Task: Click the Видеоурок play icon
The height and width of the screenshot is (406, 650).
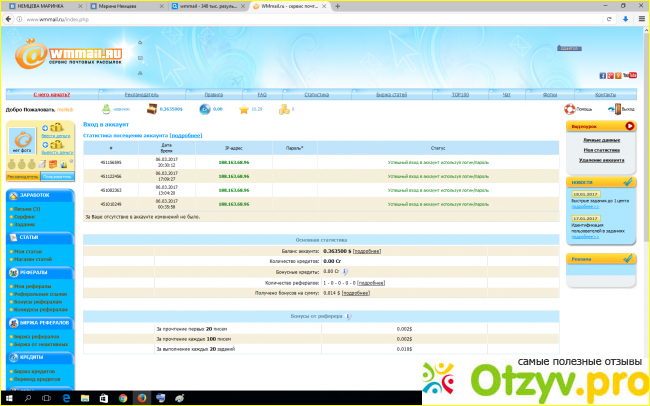Action: 628,126
